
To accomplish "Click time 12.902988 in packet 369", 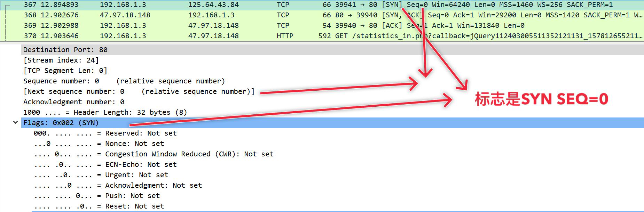I will pos(60,26).
